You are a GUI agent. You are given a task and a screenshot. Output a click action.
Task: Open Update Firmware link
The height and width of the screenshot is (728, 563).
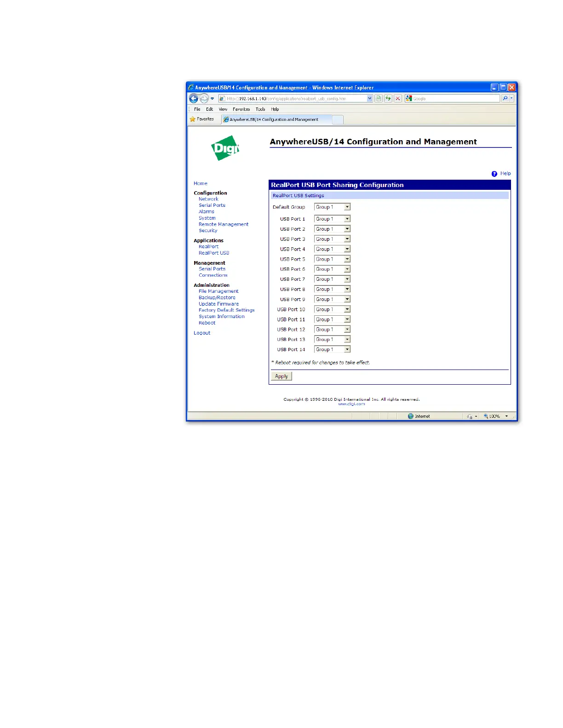coord(219,304)
